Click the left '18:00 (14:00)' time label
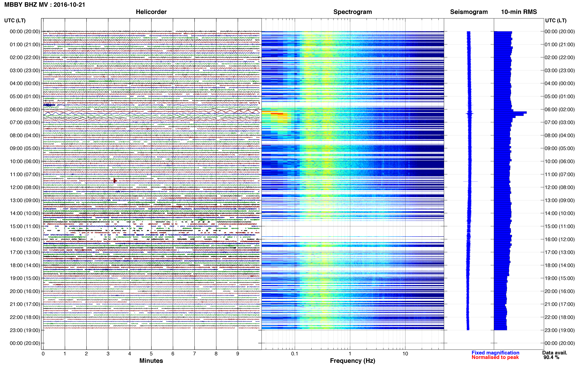This screenshot has height=368, width=588. point(25,265)
